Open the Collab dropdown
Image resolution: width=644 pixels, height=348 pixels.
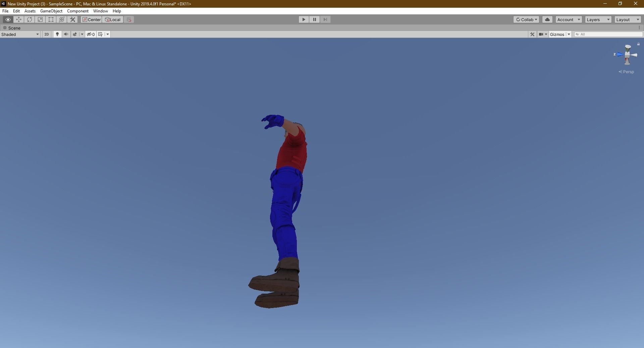point(526,19)
